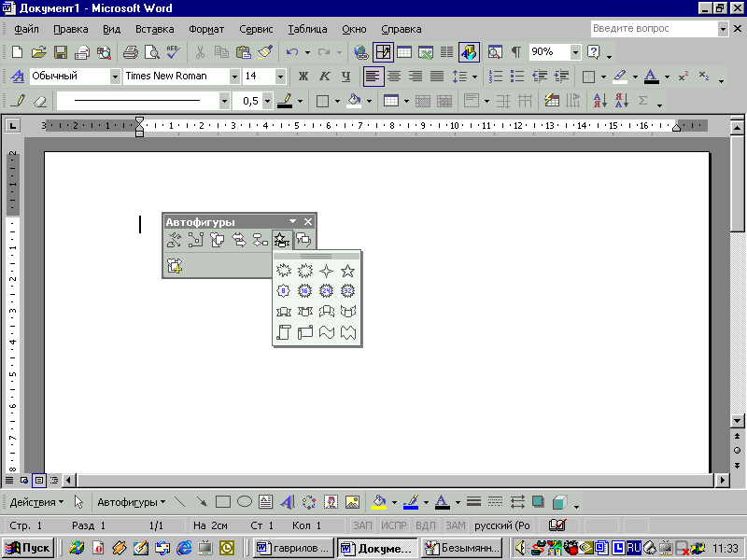
Task: Sort ascending in tables toolbar
Action: (x=599, y=101)
